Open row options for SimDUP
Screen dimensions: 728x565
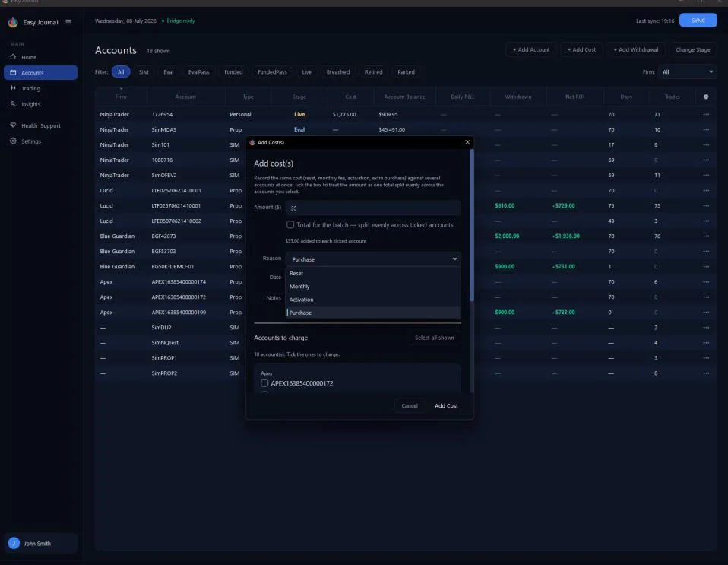coord(706,328)
